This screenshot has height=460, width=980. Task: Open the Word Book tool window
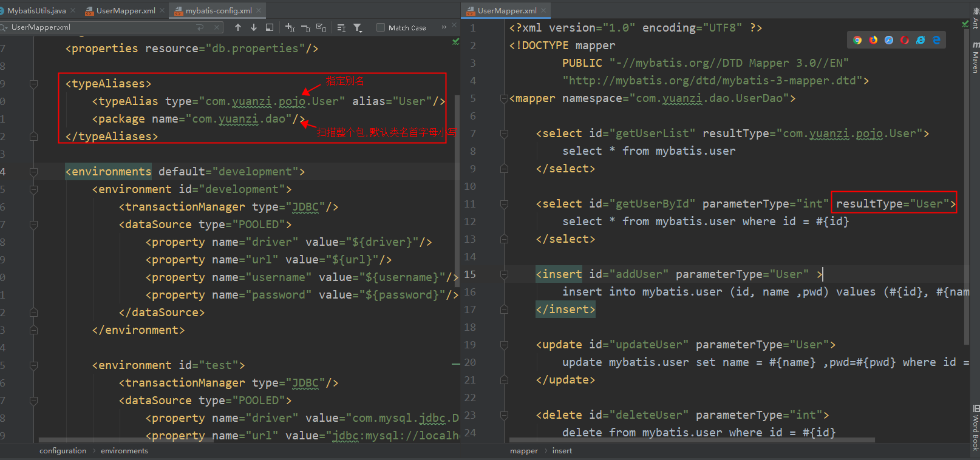(x=975, y=428)
